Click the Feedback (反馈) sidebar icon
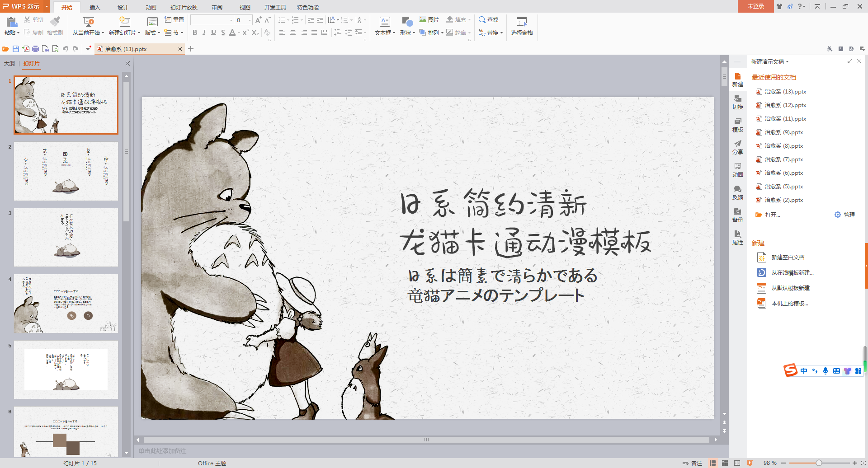The height and width of the screenshot is (468, 868). 738,192
